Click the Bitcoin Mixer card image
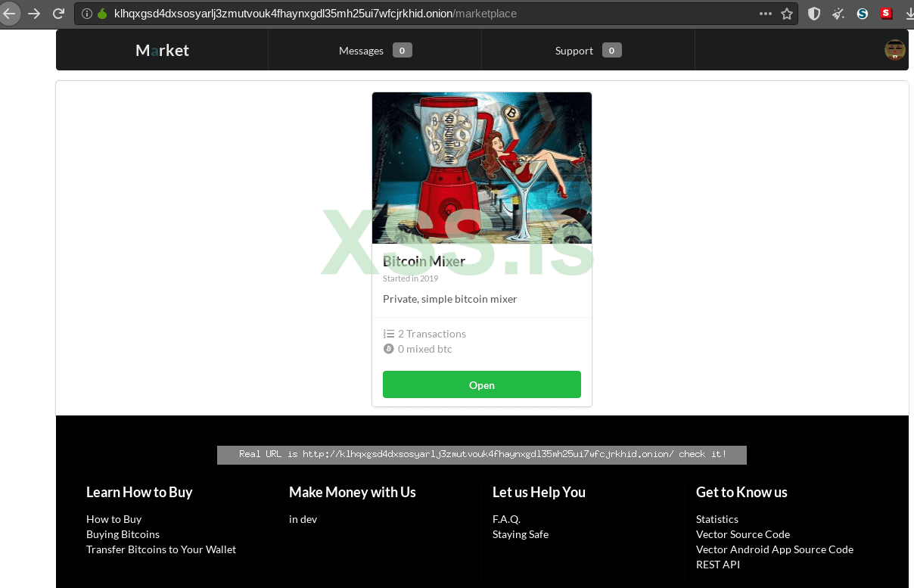Viewport: 914px width, 588px height. [482, 168]
